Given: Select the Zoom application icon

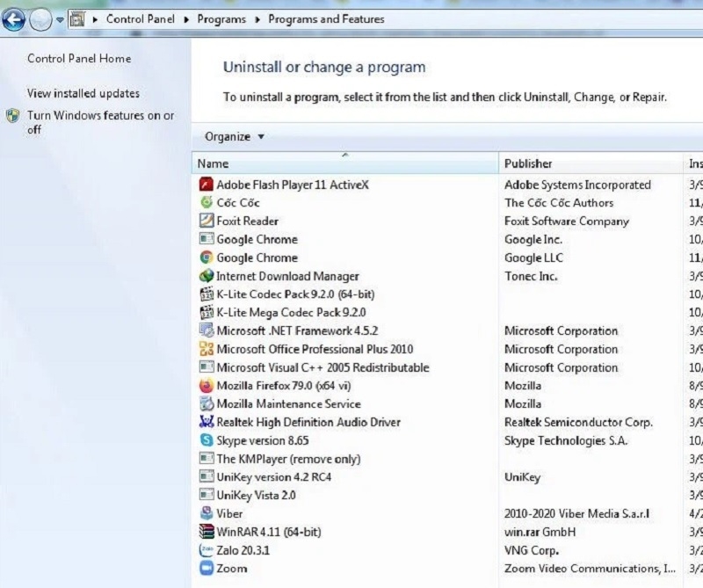Looking at the screenshot, I should click(206, 569).
